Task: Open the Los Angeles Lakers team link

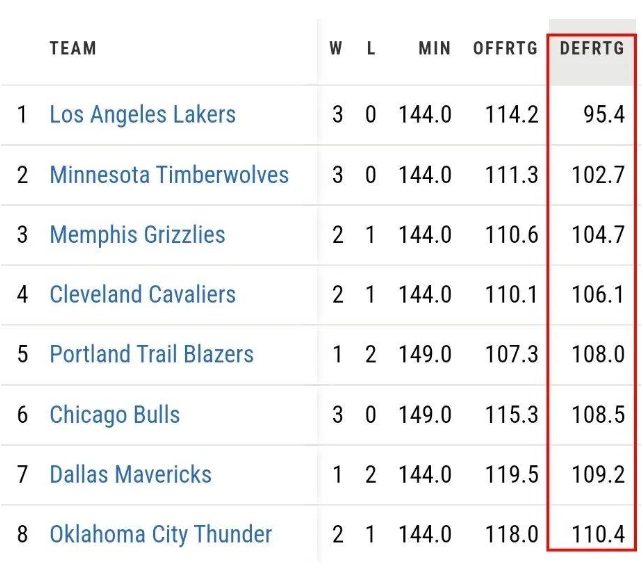Action: (142, 114)
